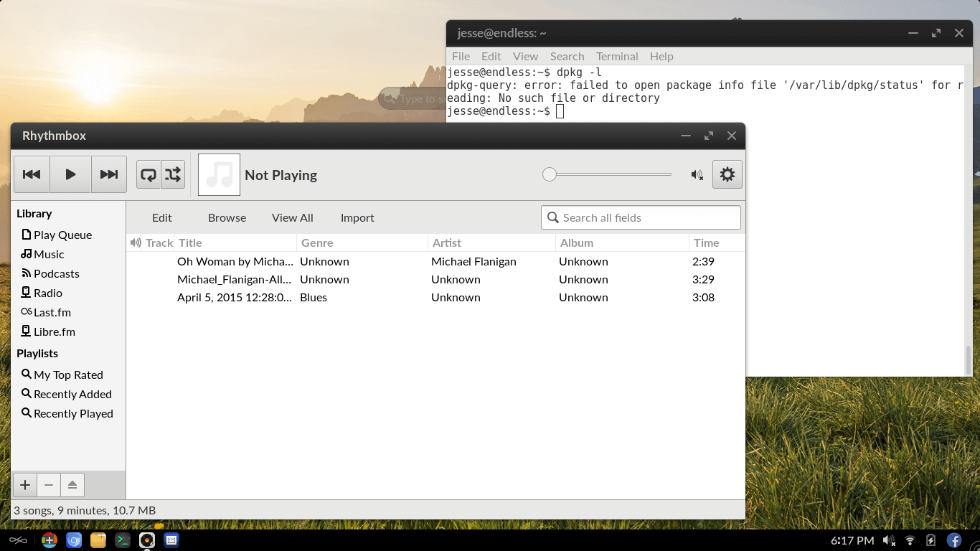Click the muted volume icon in Rhythmbox
Viewport: 980px width, 551px height.
click(x=697, y=174)
